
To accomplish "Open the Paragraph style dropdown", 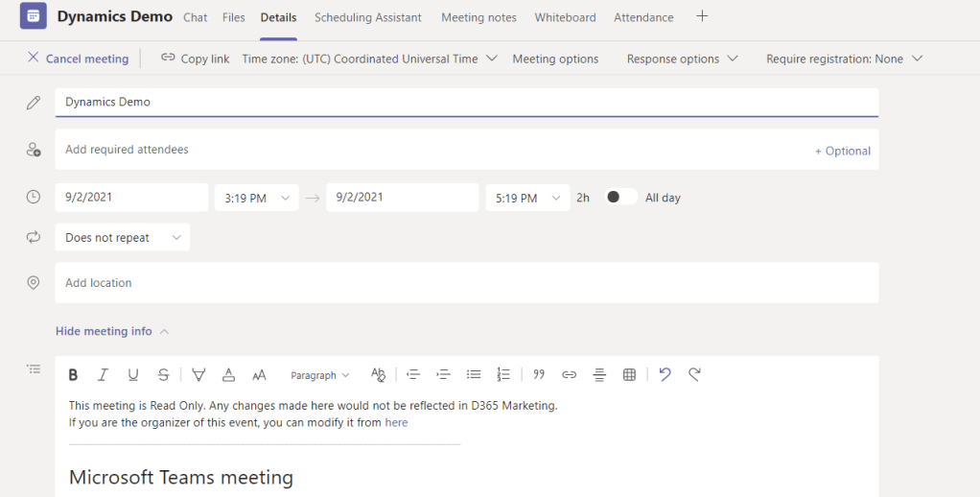I will [320, 375].
